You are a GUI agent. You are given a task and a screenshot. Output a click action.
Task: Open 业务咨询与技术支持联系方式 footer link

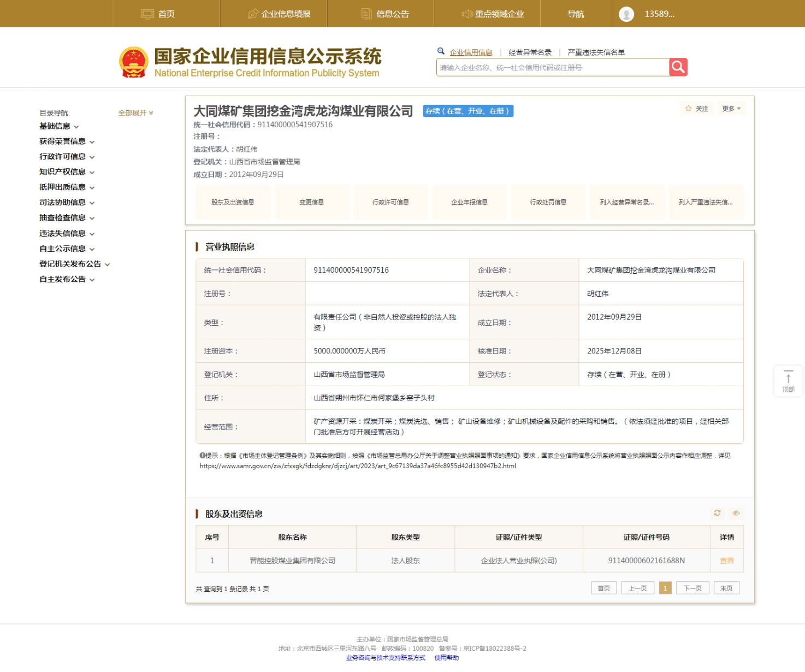(386, 658)
